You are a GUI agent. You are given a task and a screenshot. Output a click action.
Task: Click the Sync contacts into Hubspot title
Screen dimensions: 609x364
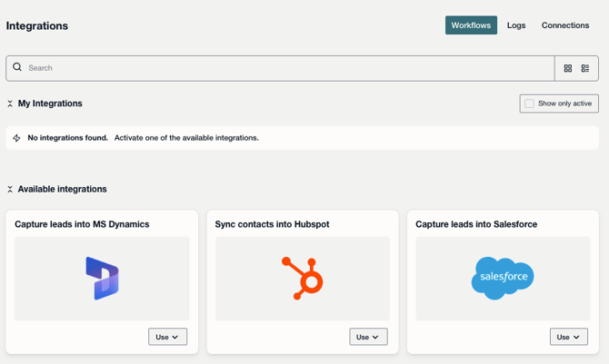click(x=273, y=224)
